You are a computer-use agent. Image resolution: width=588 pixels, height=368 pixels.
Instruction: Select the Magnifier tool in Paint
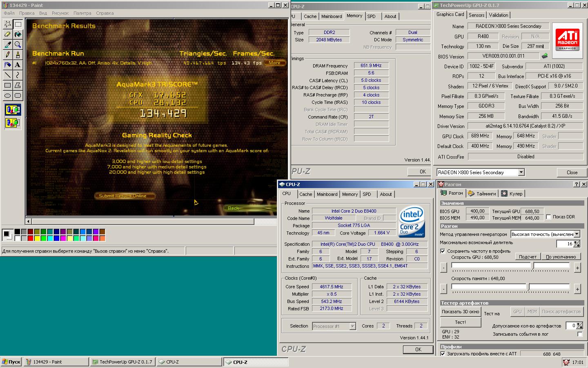[x=18, y=45]
